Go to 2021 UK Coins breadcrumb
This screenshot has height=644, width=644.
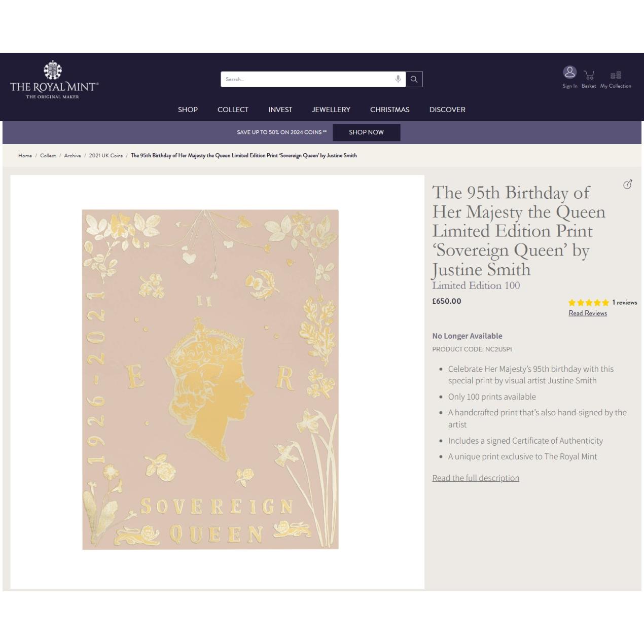click(x=106, y=156)
